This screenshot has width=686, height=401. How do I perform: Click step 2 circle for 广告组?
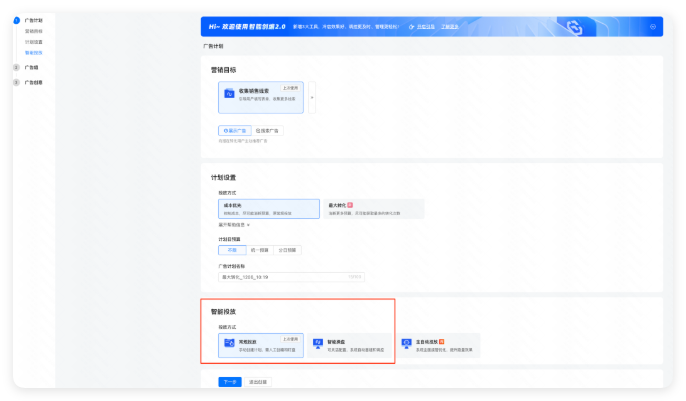pyautogui.click(x=17, y=67)
